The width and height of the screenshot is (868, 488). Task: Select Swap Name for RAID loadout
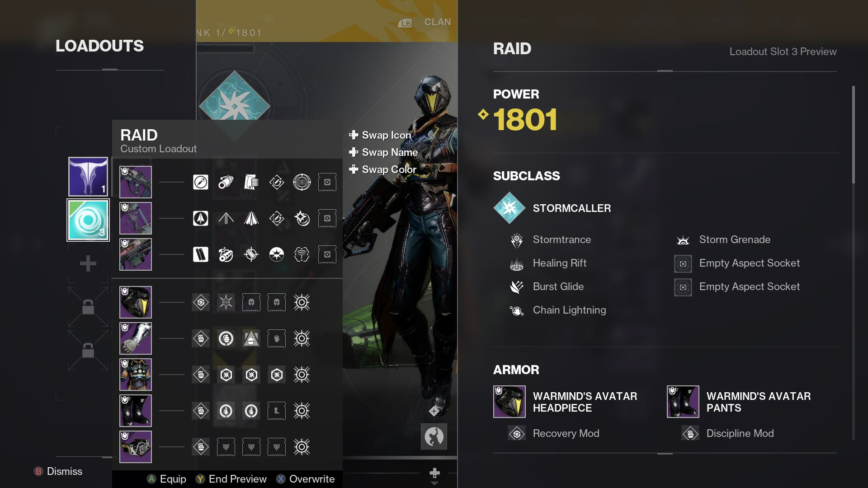[389, 152]
